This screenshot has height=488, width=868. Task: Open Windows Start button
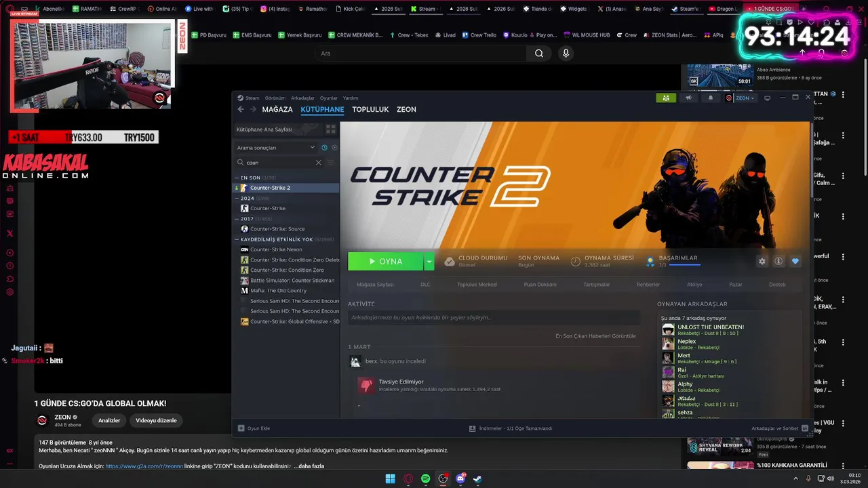tap(391, 479)
